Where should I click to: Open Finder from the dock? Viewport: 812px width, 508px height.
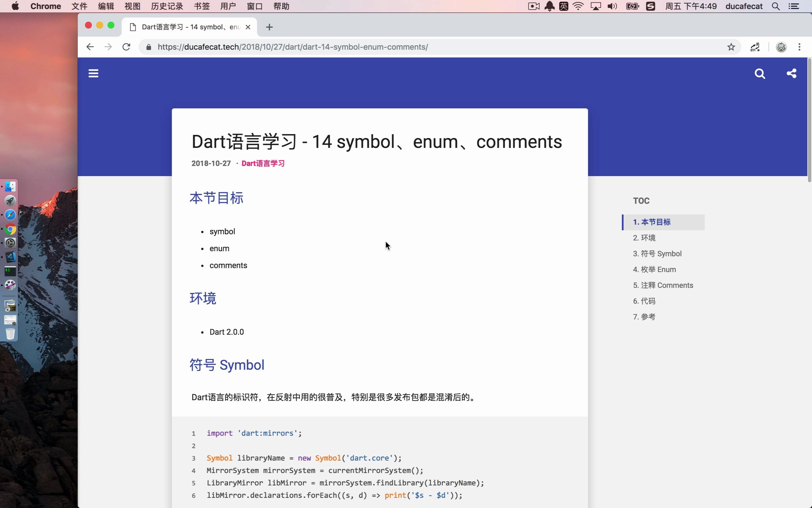(10, 187)
